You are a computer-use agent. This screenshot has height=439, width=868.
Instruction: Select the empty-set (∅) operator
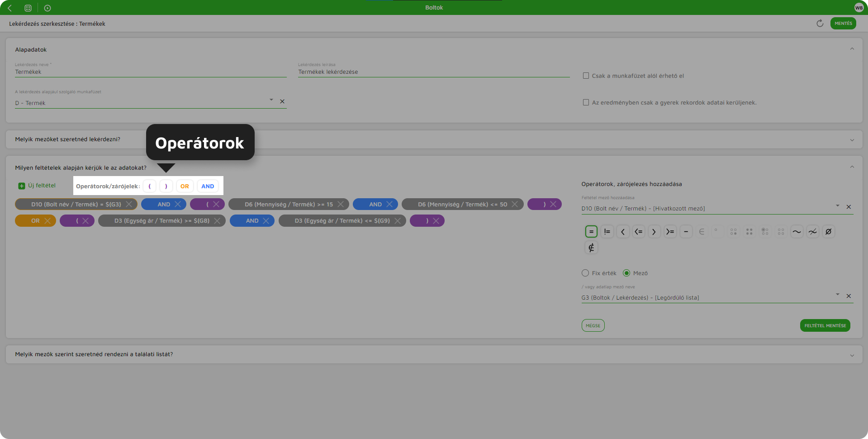[x=828, y=232]
